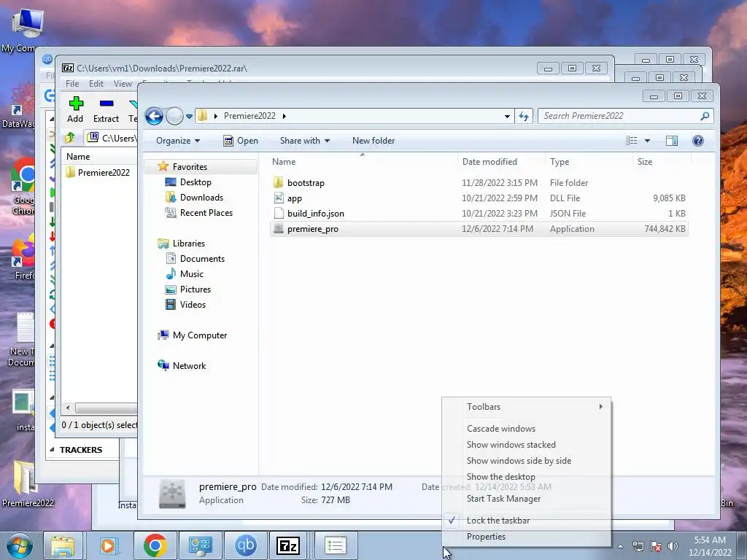Select the app DLL file

[479, 198]
